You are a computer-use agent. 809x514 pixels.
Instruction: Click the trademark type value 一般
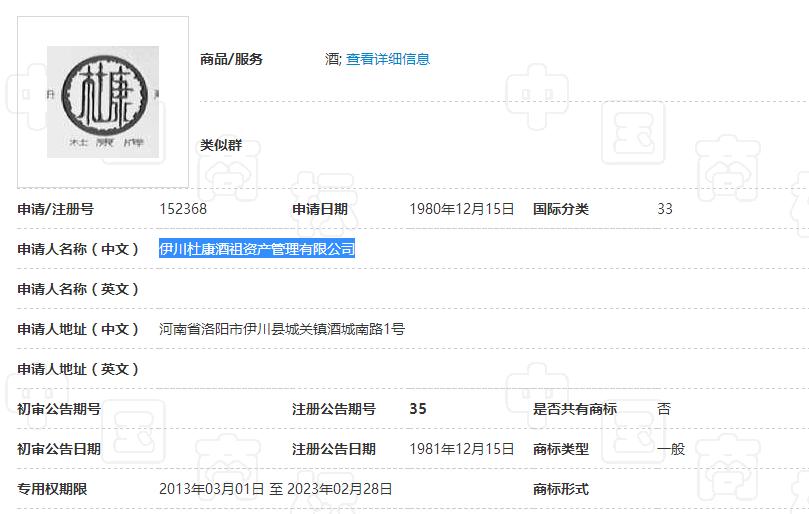click(x=671, y=449)
